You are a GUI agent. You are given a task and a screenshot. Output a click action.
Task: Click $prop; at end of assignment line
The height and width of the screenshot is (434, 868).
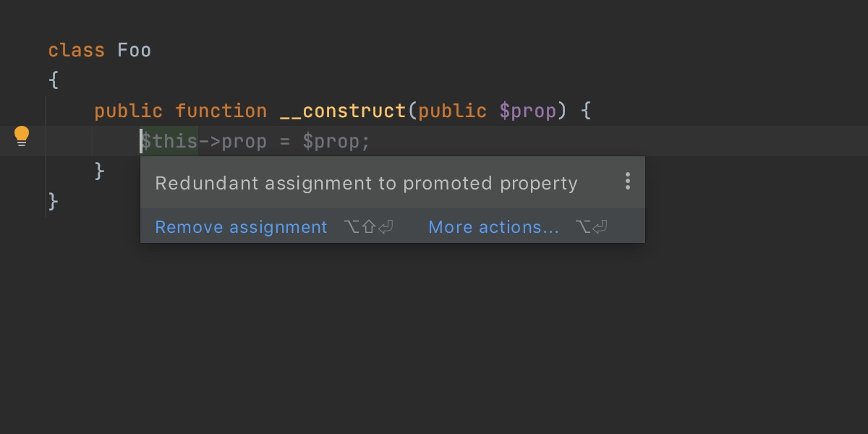coord(337,141)
